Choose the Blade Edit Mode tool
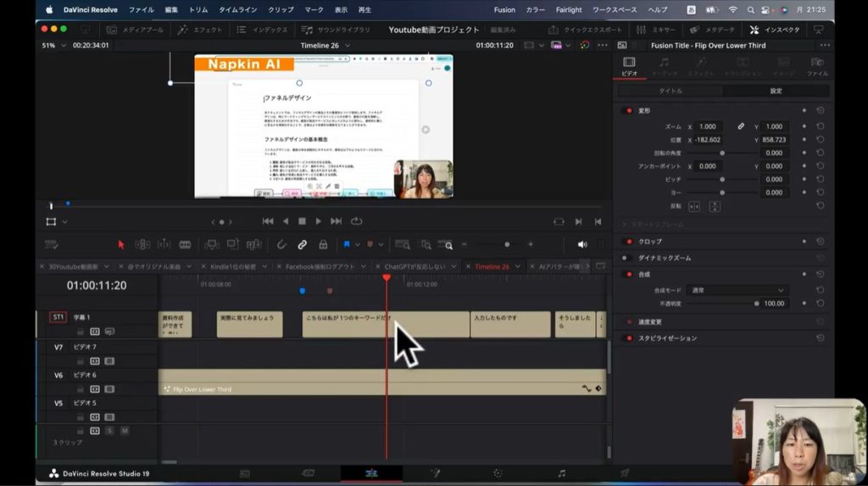The width and height of the screenshot is (868, 486). click(185, 244)
